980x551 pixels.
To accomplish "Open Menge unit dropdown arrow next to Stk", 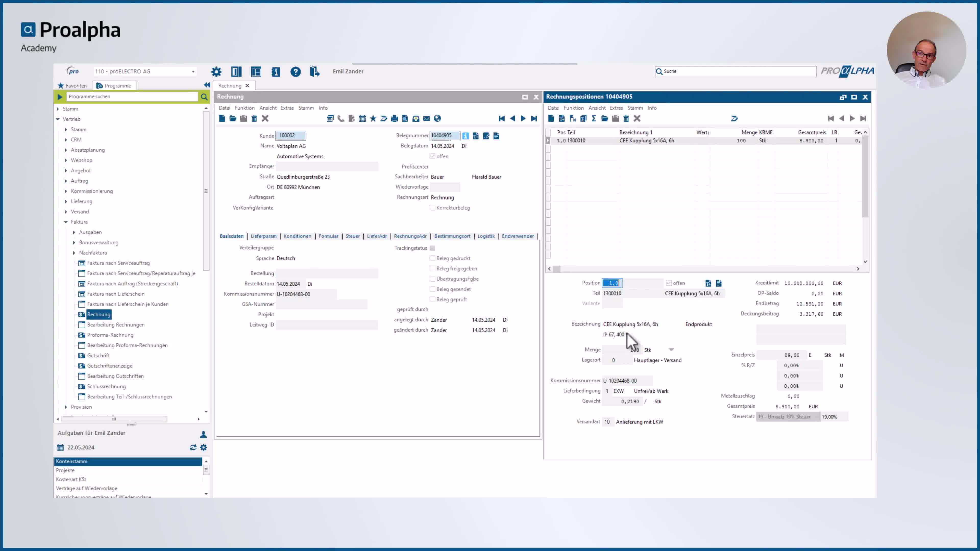I will coord(671,349).
